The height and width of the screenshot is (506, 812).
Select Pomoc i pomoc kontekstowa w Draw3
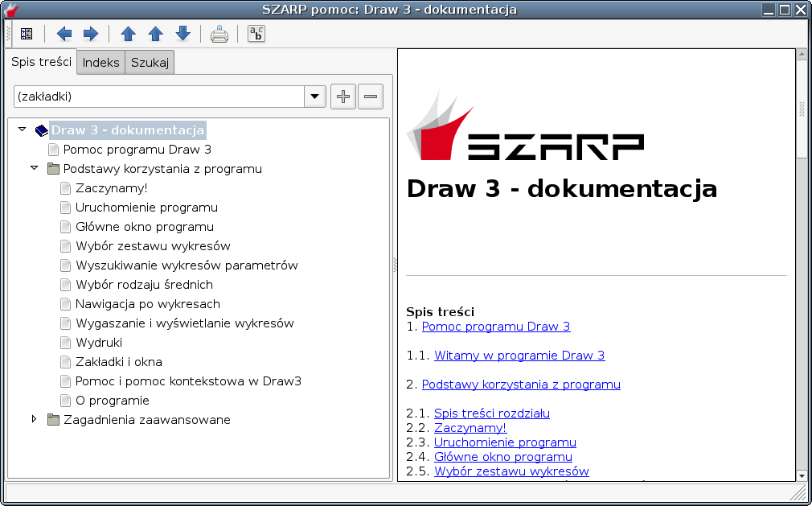[x=188, y=381]
